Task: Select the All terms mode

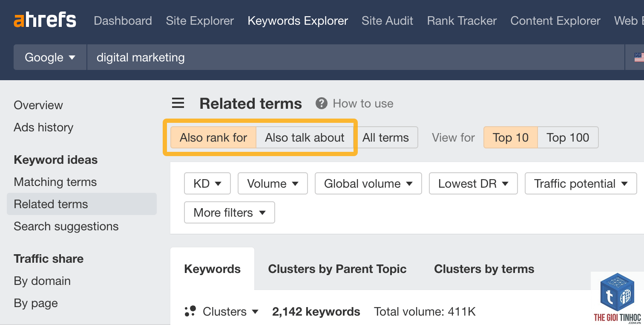Action: point(385,137)
